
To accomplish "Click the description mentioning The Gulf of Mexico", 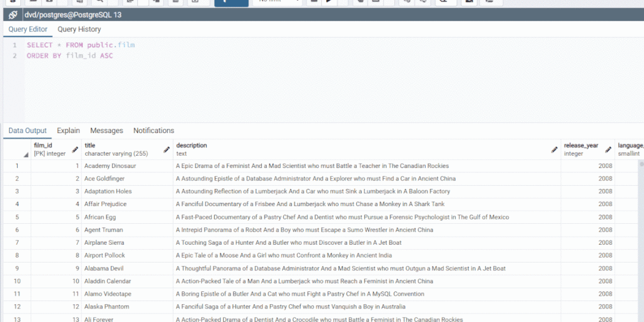I will pos(367,217).
